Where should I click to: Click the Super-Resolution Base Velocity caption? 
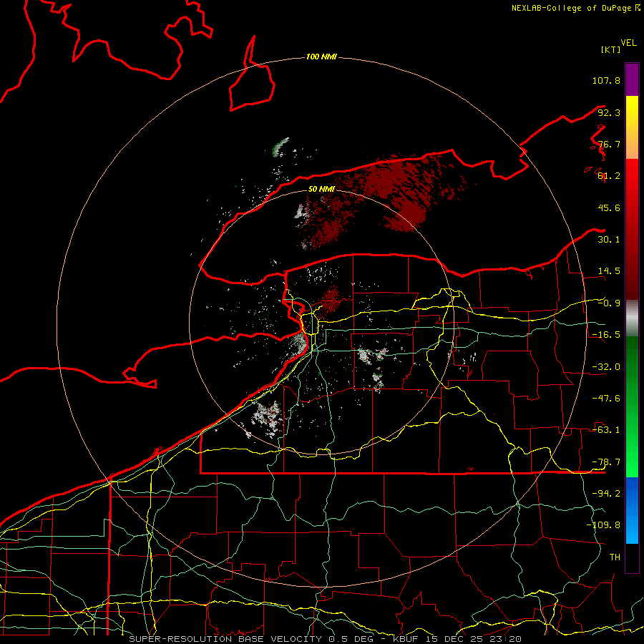click(325, 639)
